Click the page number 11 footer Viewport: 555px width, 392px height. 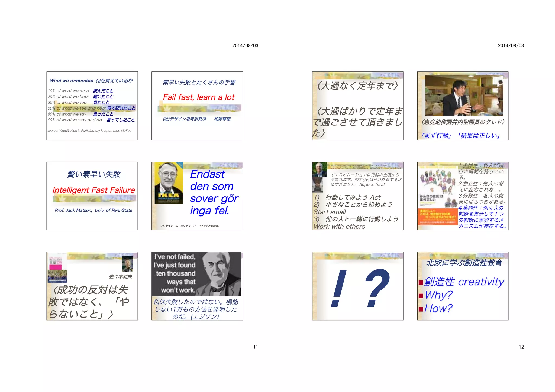(256, 347)
